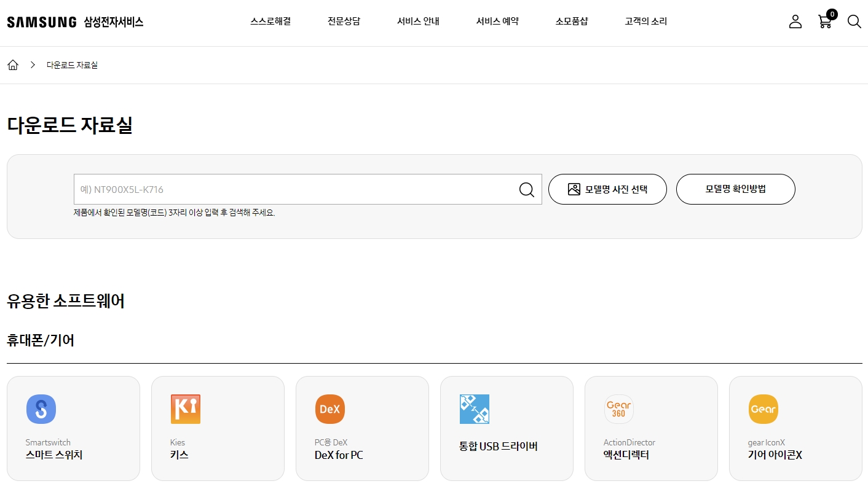
Task: Click the Kies app icon
Action: coord(186,409)
